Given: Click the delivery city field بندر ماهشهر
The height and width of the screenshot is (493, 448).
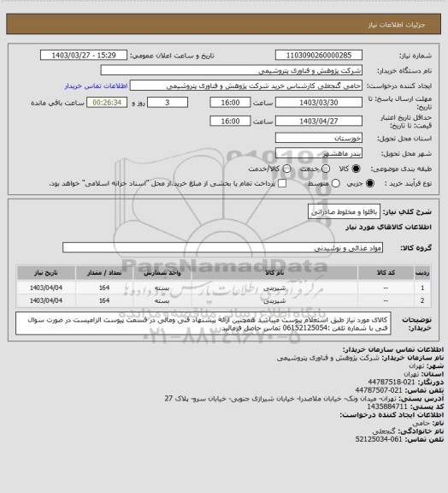Looking at the screenshot, I should point(319,153).
